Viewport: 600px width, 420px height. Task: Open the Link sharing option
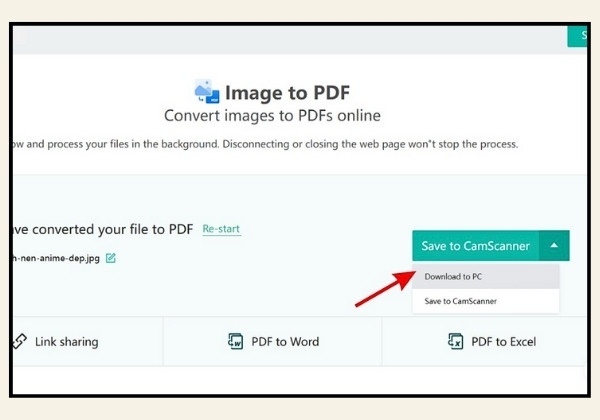pyautogui.click(x=67, y=342)
